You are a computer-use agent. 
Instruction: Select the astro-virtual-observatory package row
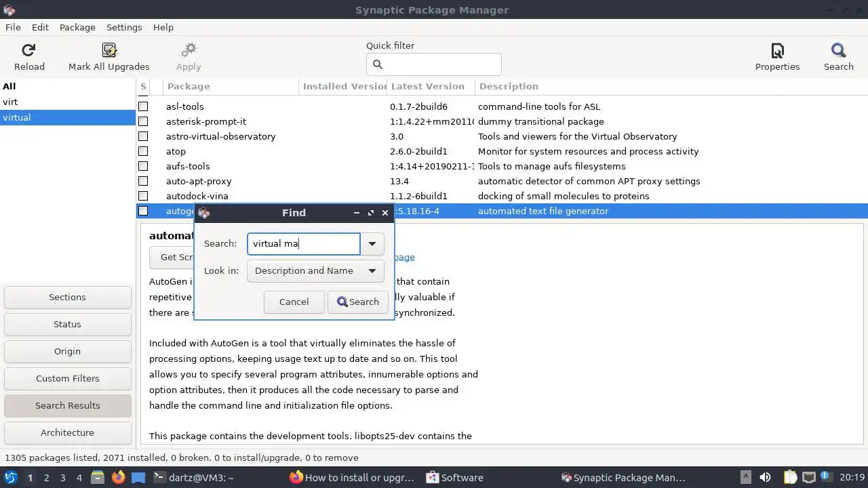tap(502, 136)
